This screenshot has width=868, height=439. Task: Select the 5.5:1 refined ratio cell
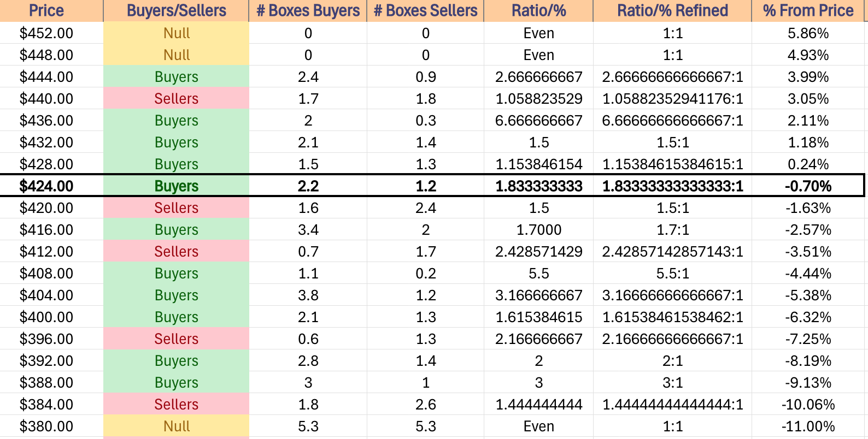(x=672, y=274)
